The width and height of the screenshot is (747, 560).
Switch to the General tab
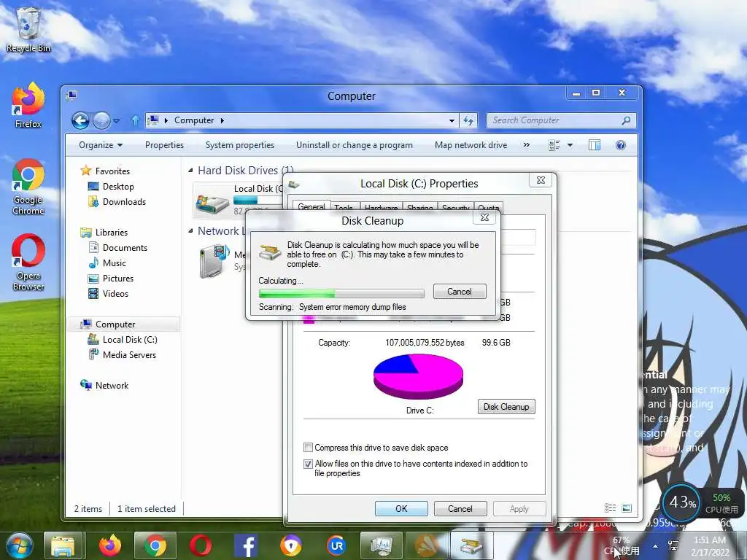click(x=311, y=206)
